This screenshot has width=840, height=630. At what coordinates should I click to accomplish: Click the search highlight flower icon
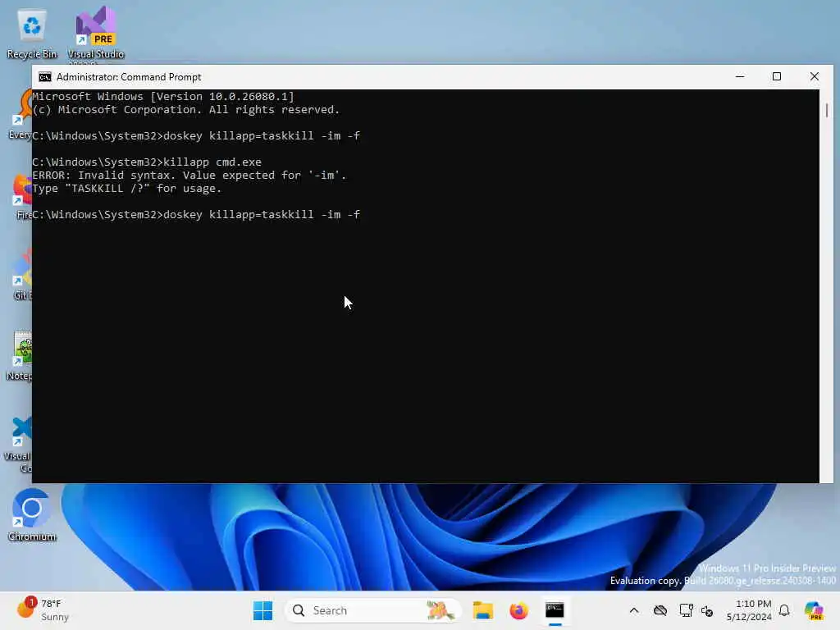[x=441, y=610]
